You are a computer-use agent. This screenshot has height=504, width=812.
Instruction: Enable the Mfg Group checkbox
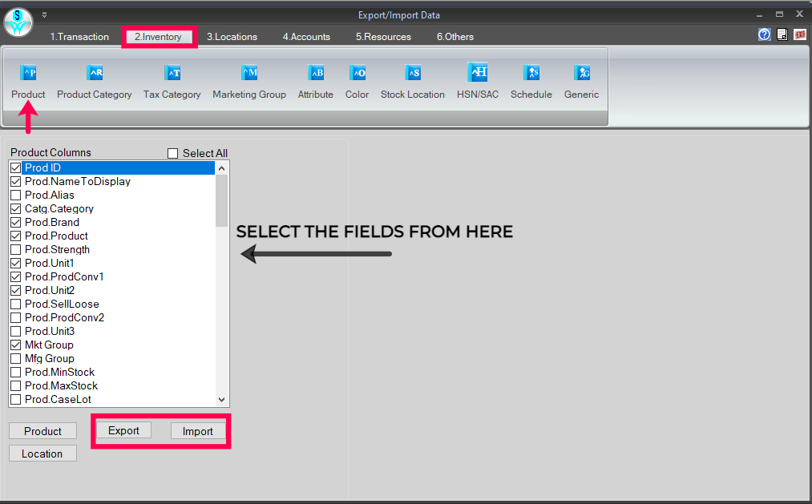click(x=15, y=359)
